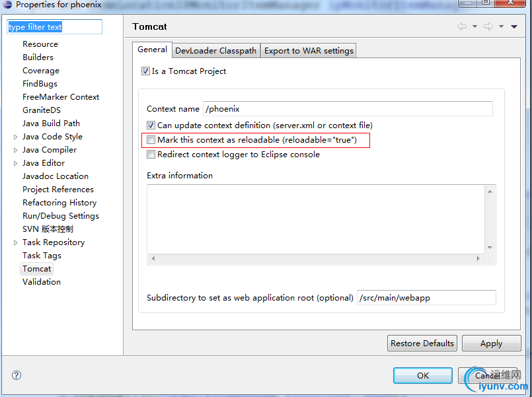Click the Eclipse icon in the title bar

tap(7, 5)
